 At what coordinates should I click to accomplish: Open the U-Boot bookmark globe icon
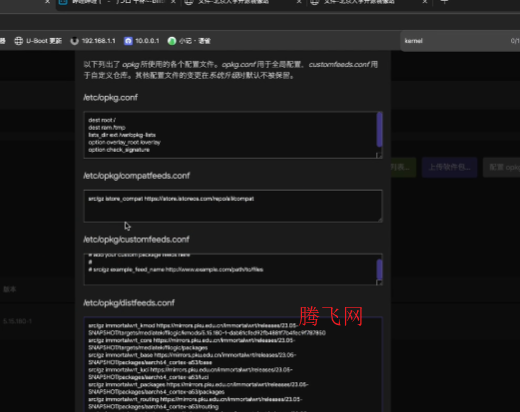click(x=19, y=41)
